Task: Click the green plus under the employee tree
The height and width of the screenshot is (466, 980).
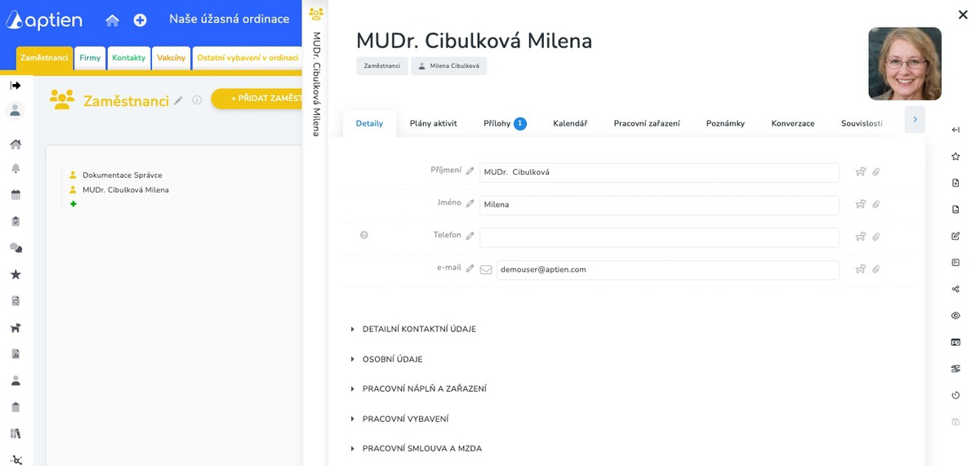Action: pos(73,204)
